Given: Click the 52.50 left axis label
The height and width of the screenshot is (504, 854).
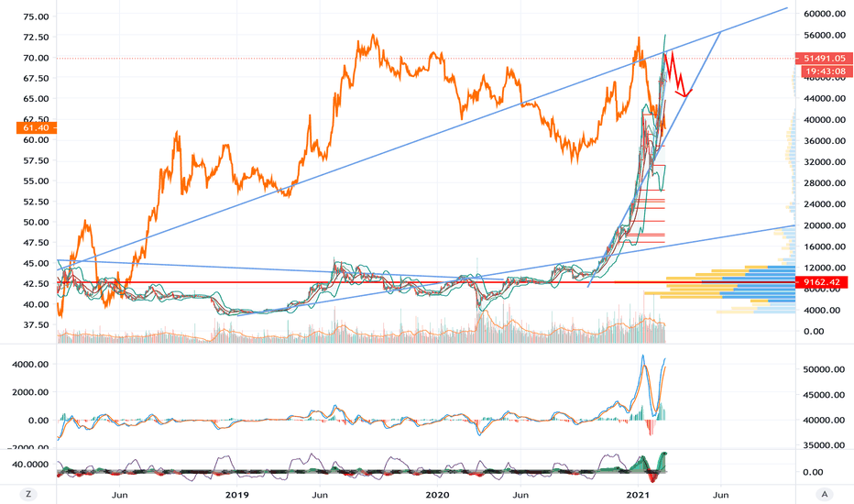Looking at the screenshot, I should coord(36,202).
